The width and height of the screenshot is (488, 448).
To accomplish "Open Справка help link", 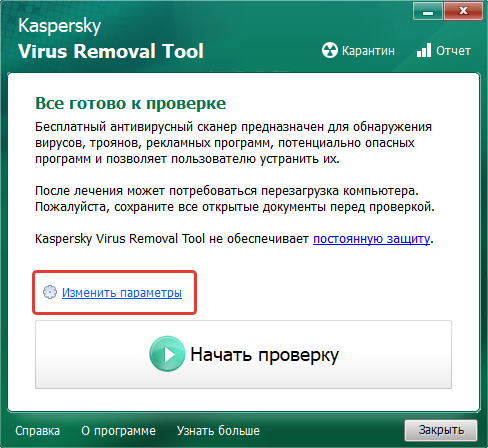I will click(x=37, y=431).
